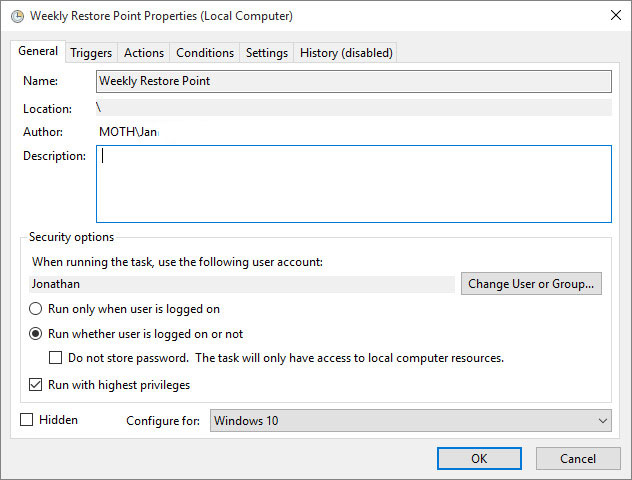This screenshot has height=480, width=632.
Task: Click the Cancel button
Action: click(x=578, y=458)
